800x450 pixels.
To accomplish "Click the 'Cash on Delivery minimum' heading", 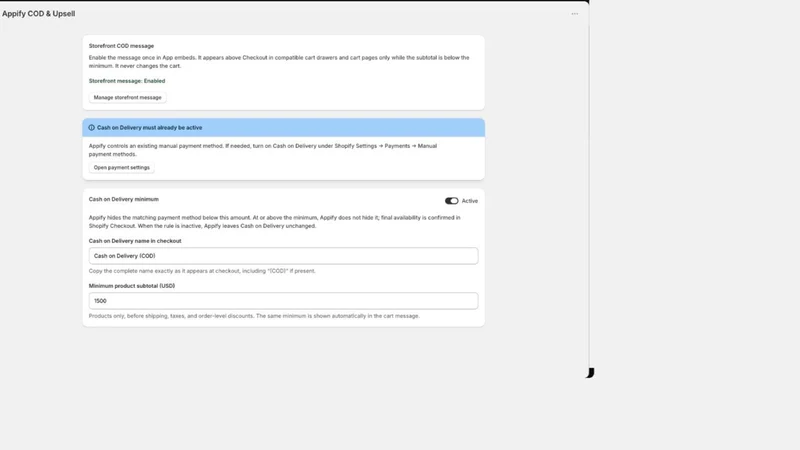I will (x=124, y=199).
